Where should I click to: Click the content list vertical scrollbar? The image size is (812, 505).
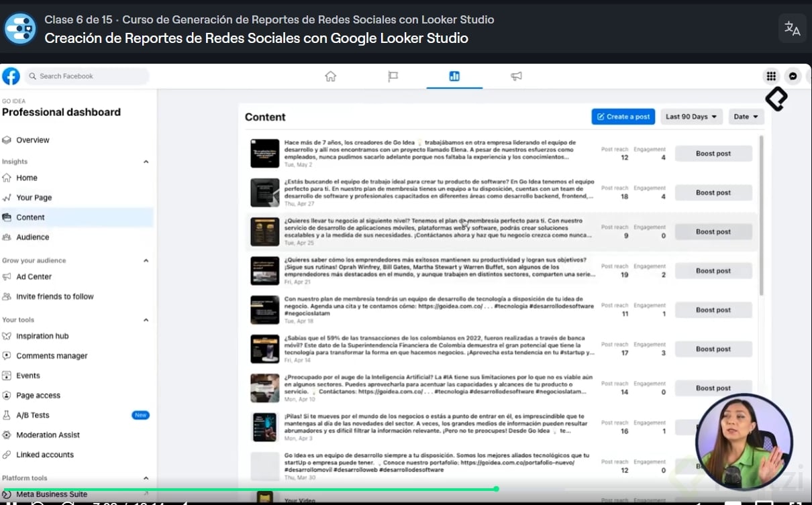[761, 215]
